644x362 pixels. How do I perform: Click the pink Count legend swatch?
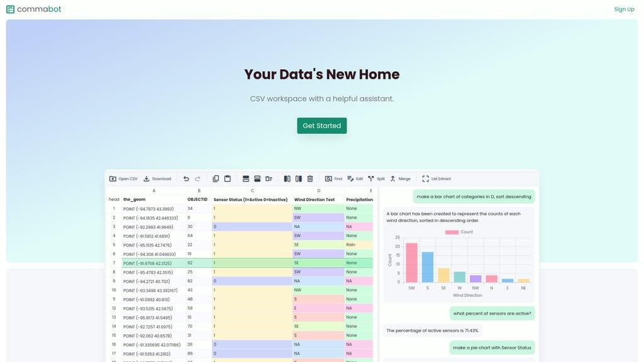[x=452, y=232]
